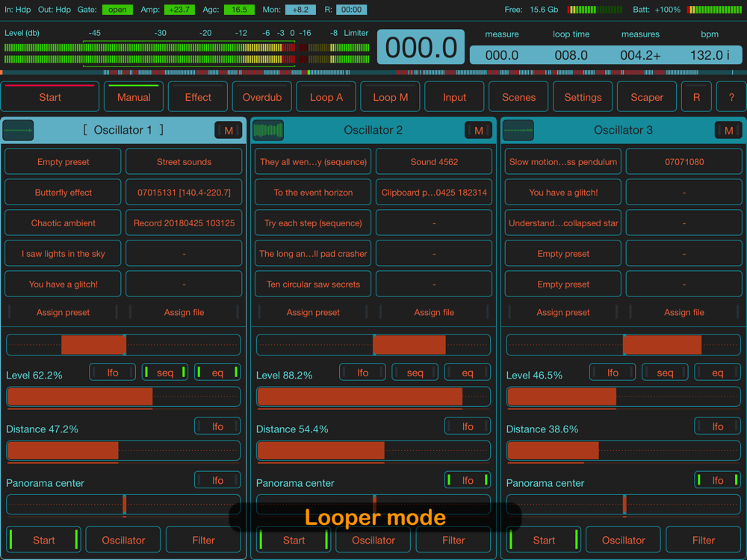The image size is (747, 560).
Task: Open Assign file for Oscillator 2
Action: [x=434, y=312]
